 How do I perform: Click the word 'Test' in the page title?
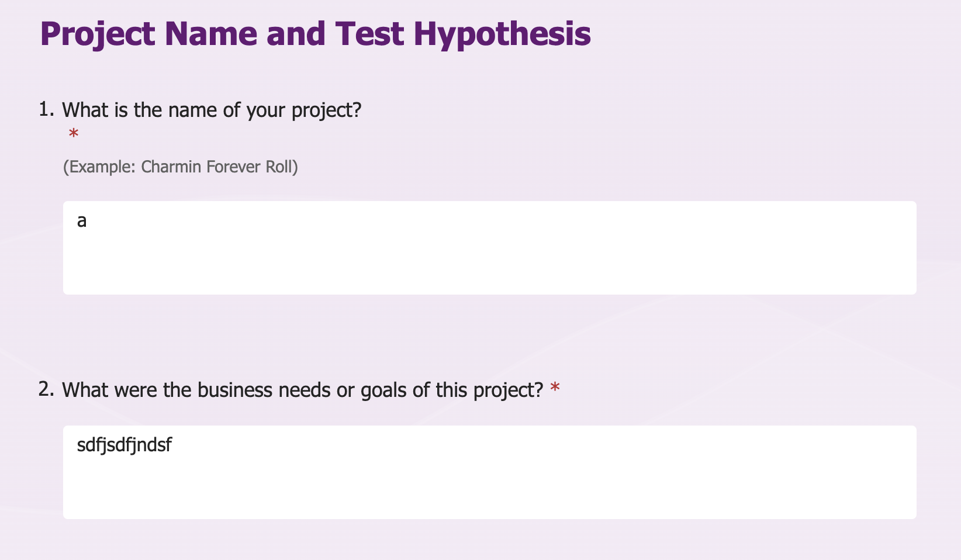pyautogui.click(x=369, y=34)
